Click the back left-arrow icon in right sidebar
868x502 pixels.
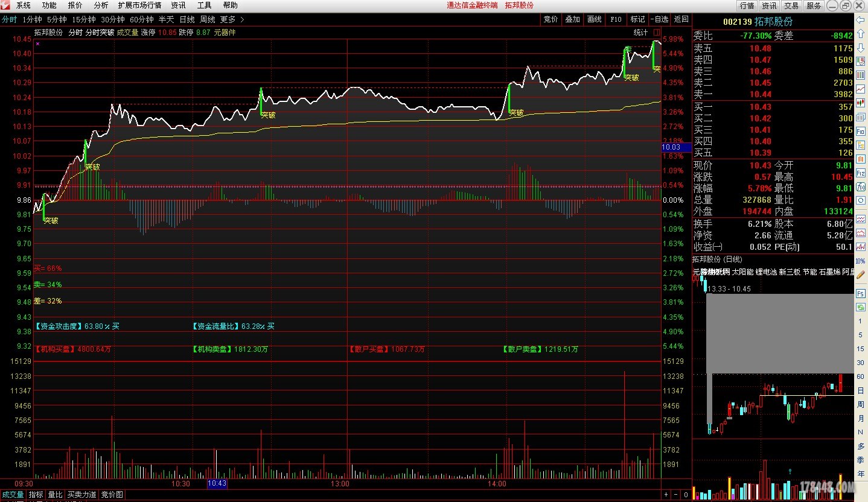coord(861,20)
